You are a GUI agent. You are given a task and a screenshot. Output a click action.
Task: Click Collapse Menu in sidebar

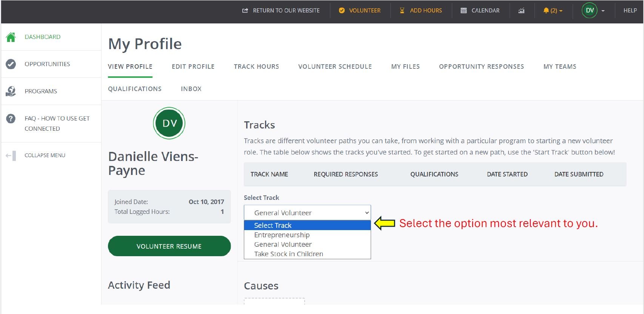45,155
